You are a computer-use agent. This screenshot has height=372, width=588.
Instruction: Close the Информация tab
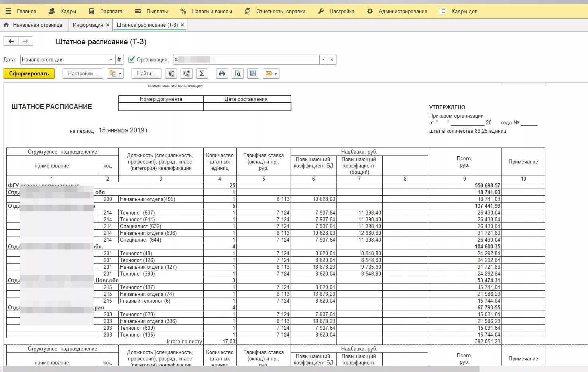tap(108, 25)
